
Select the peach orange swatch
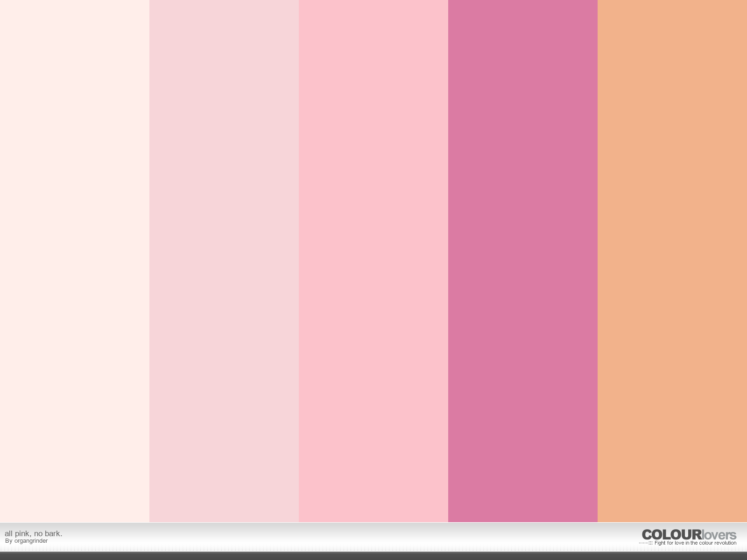click(672, 261)
